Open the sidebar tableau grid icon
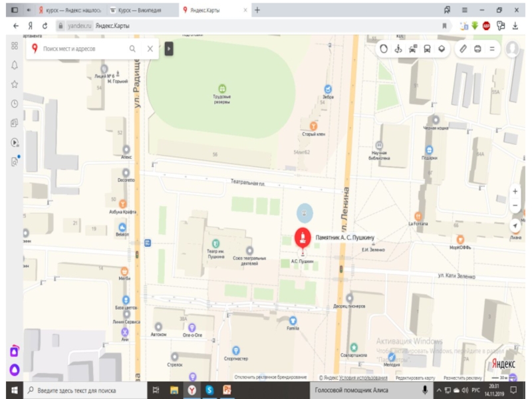532x399 pixels. 15,46
